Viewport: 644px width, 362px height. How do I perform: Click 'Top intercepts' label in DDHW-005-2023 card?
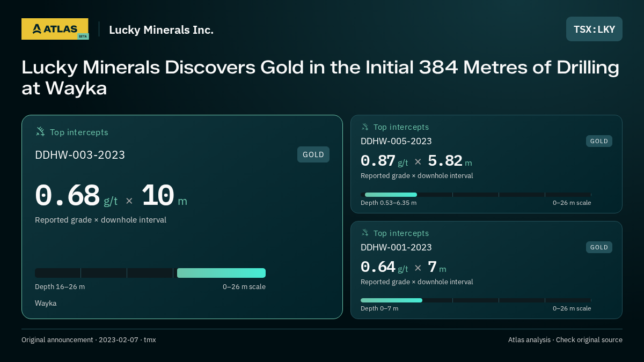401,127
